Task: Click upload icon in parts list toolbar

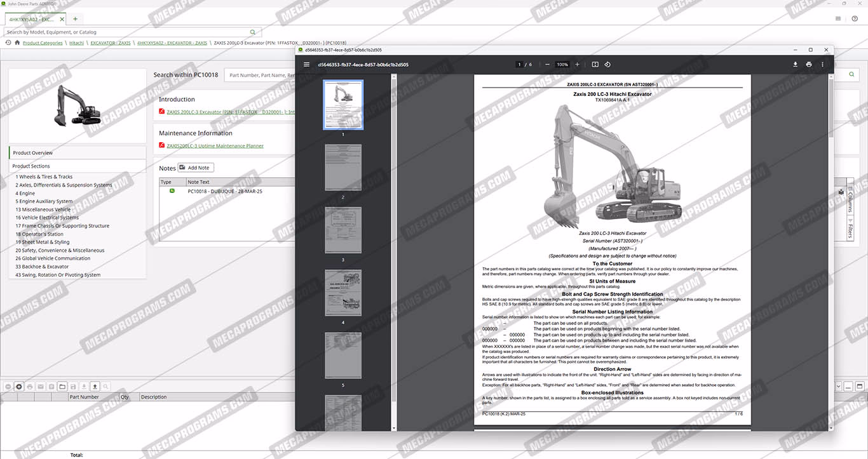Action: [x=95, y=386]
